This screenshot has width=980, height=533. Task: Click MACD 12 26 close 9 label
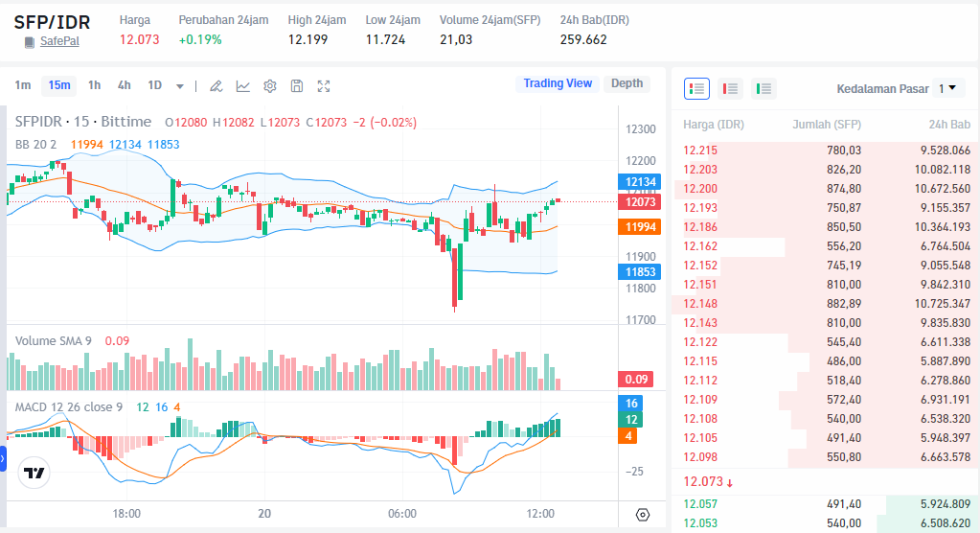point(69,407)
